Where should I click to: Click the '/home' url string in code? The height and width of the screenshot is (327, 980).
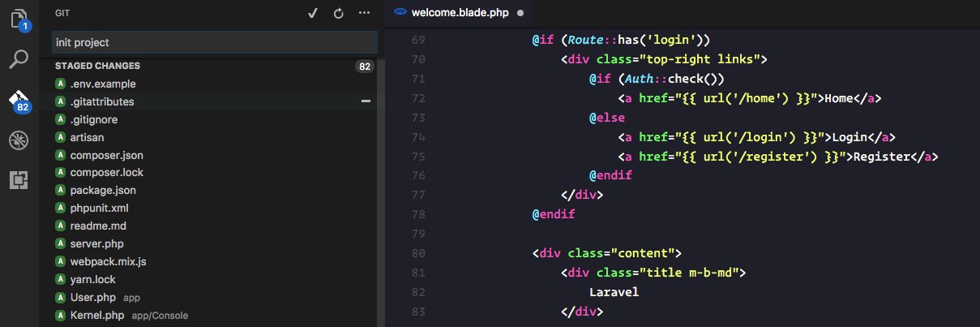[x=760, y=98]
